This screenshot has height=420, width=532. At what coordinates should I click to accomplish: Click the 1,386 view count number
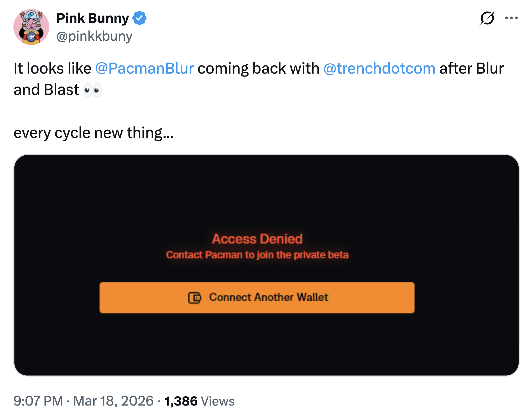[x=181, y=401]
